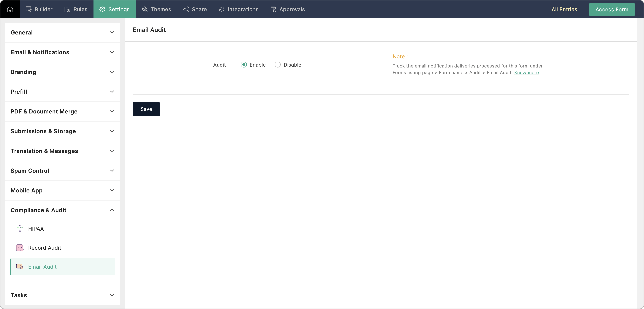Expand the General section chevron

click(112, 33)
